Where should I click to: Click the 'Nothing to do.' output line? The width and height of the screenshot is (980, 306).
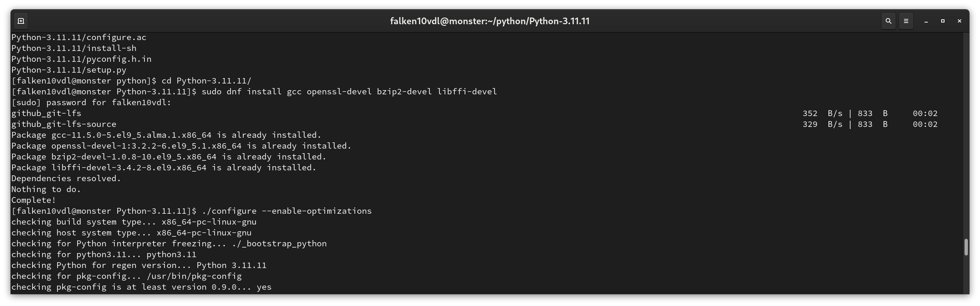pos(46,189)
